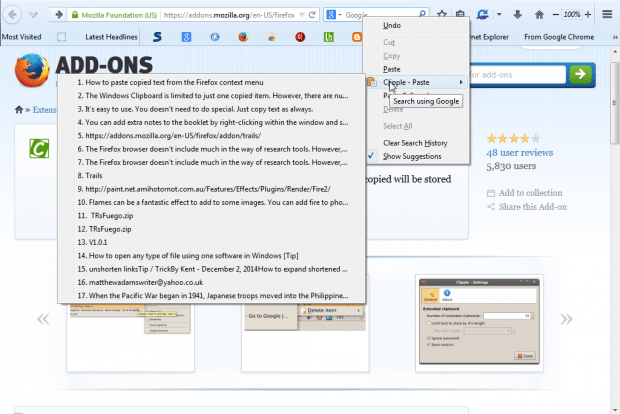620x414 pixels.
Task: Open From Google Chrome bookmarks folder
Action: click(559, 37)
